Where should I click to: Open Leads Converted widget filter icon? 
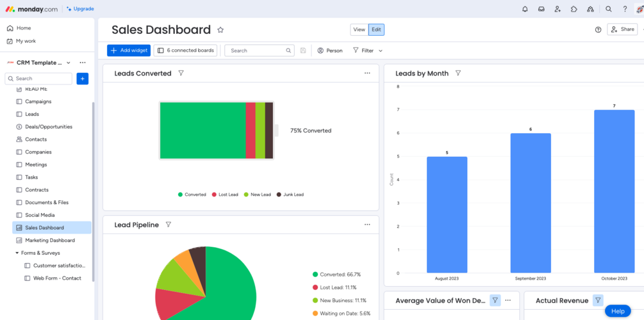tap(181, 73)
